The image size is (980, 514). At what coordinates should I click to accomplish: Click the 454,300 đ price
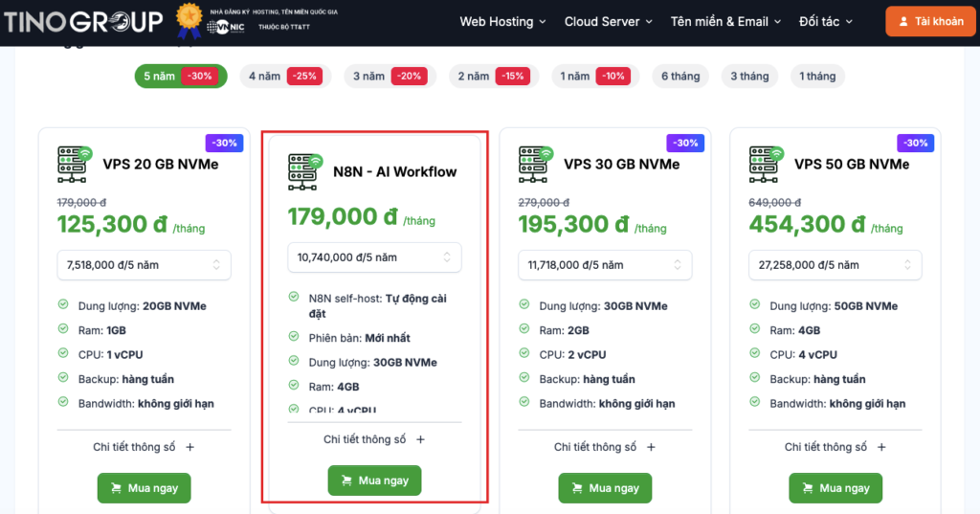[807, 224]
